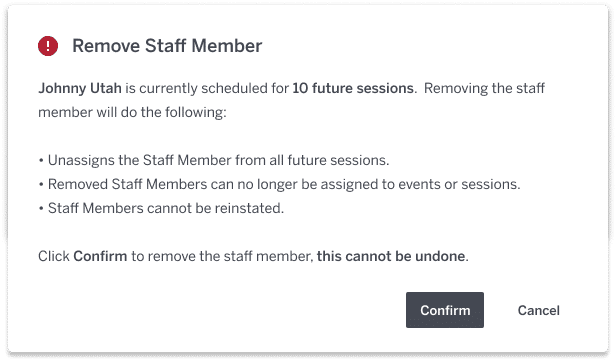Click the Removed Staff Members bullet line
The width and height of the screenshot is (616, 360).
click(279, 184)
